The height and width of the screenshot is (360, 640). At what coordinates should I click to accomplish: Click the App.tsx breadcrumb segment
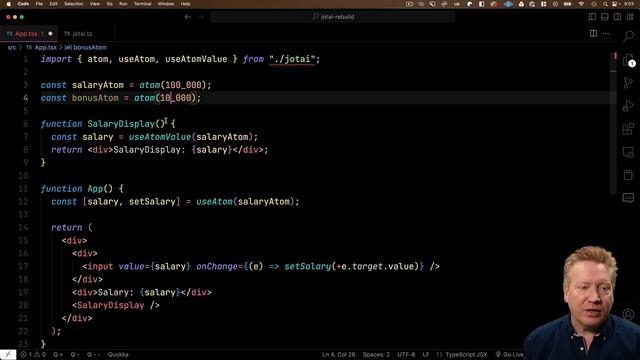tap(42, 47)
